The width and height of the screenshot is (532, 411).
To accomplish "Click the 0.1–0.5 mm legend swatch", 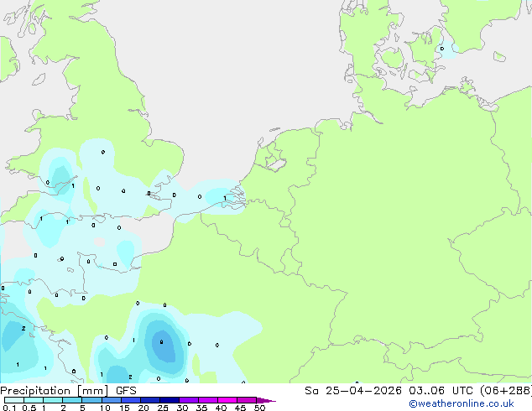I will pos(14,400).
